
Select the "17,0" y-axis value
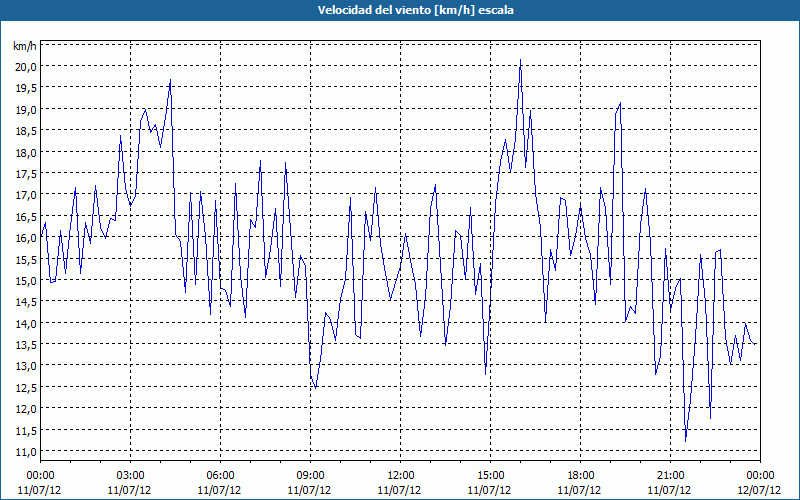26,195
